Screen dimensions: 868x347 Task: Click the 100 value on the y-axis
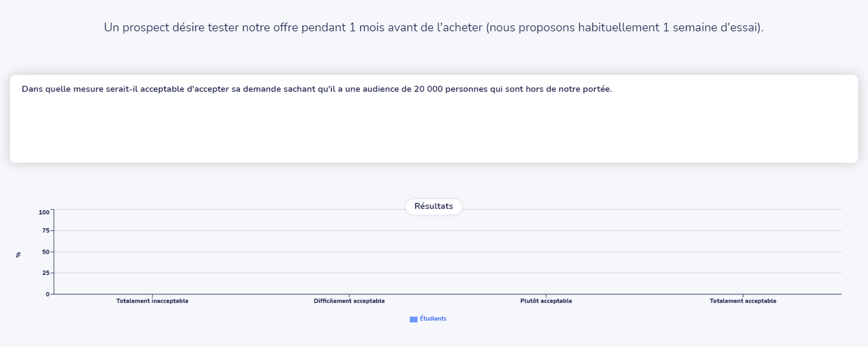coord(44,212)
